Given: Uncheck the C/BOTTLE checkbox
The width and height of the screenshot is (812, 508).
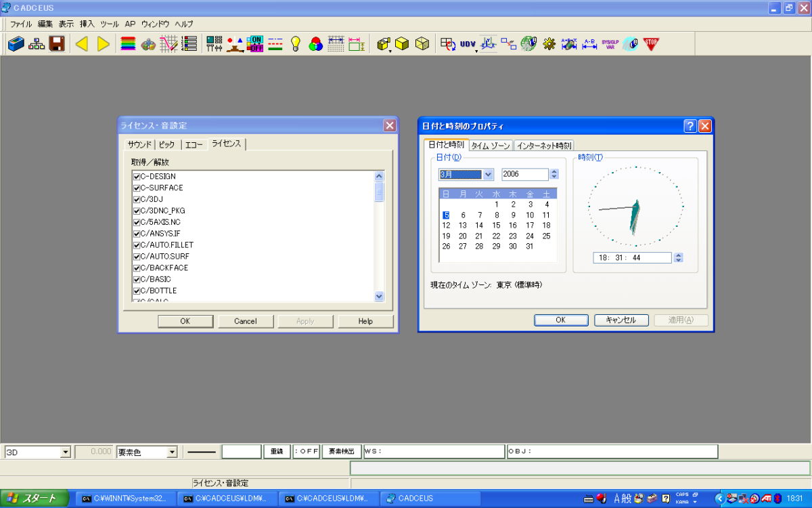Looking at the screenshot, I should point(137,291).
